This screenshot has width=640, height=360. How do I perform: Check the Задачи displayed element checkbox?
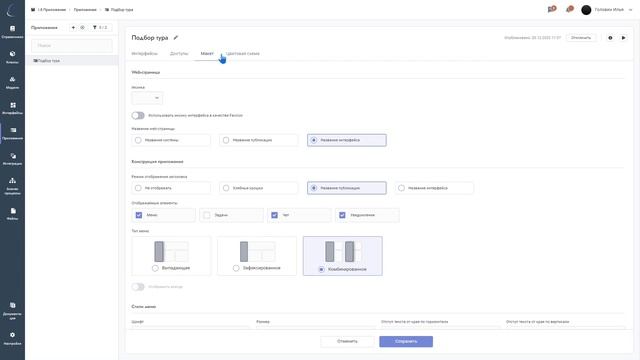point(207,215)
